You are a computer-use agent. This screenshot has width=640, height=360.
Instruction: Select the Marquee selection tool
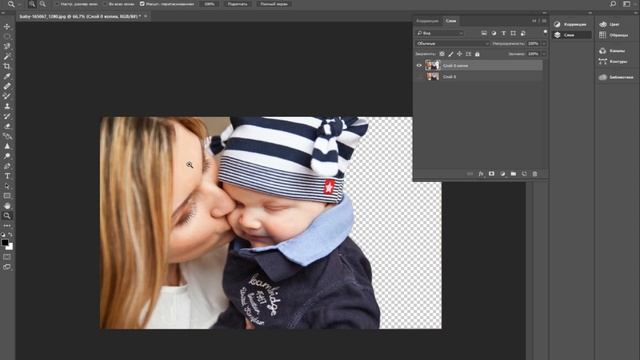point(7,36)
